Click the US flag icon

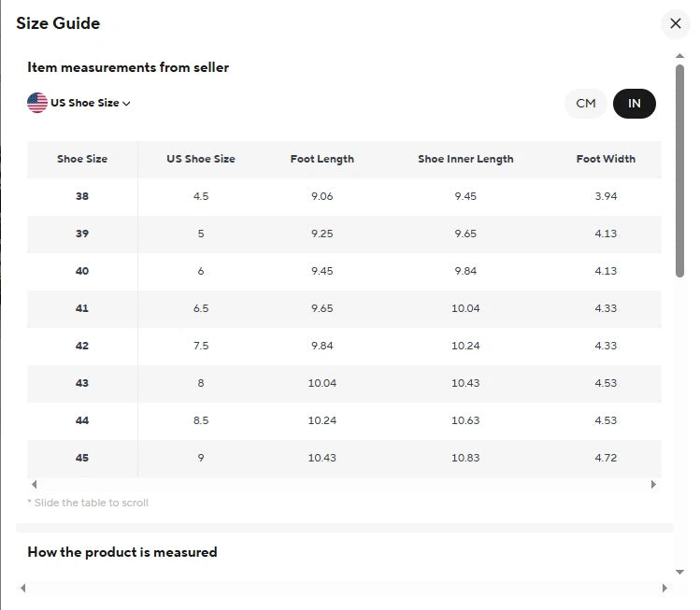point(37,103)
